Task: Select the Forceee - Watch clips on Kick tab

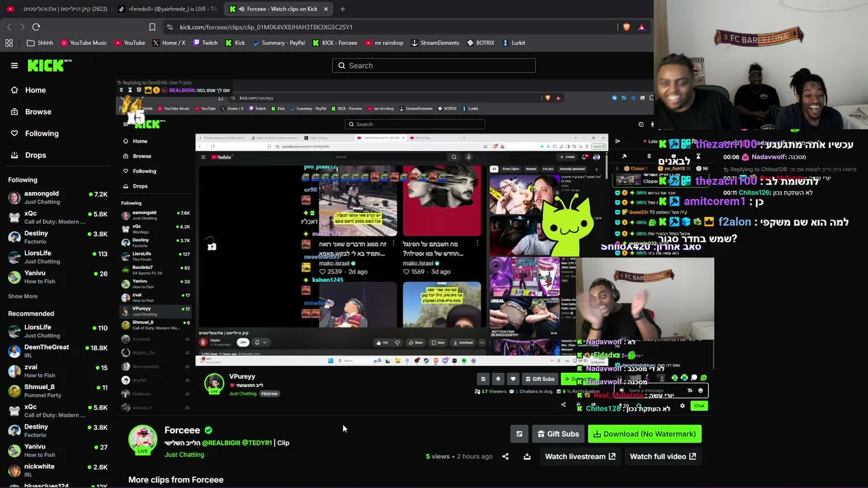Action: tap(279, 9)
